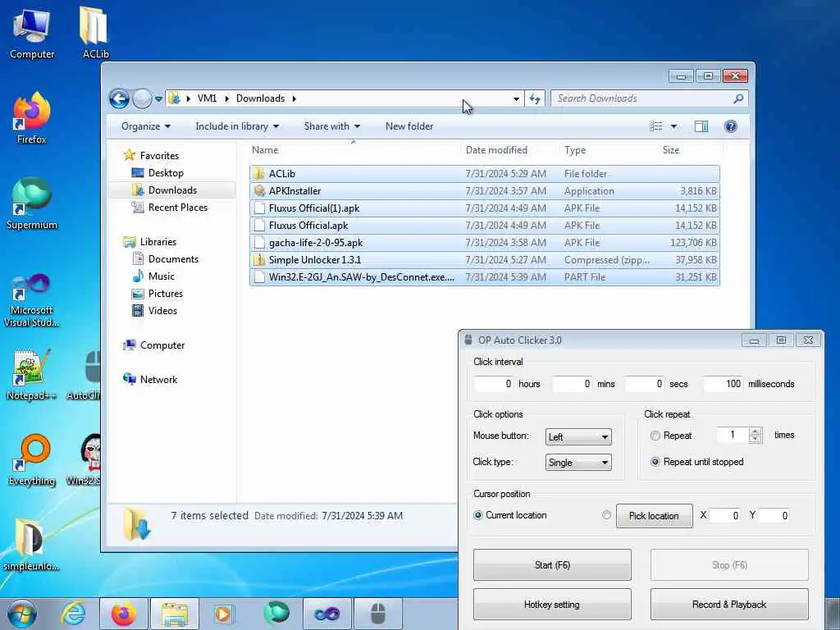Viewport: 840px width, 630px height.
Task: Open Firefox from the taskbar
Action: tap(123, 614)
